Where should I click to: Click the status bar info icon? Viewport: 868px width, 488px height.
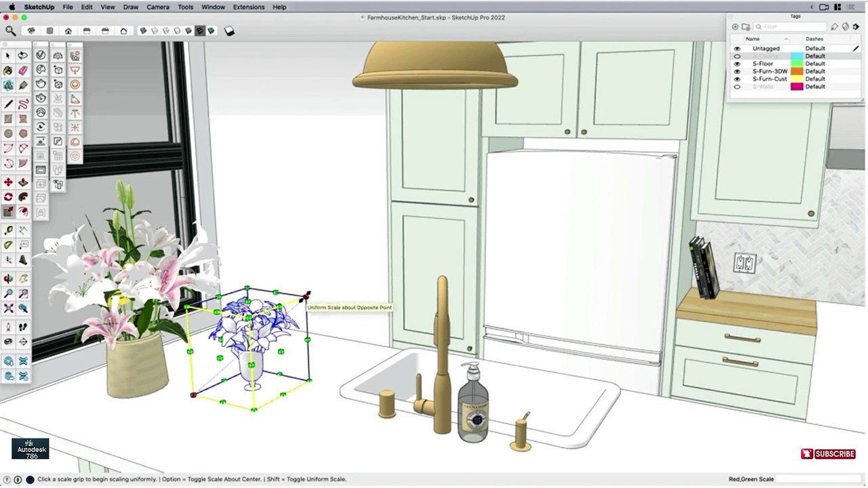click(x=18, y=479)
